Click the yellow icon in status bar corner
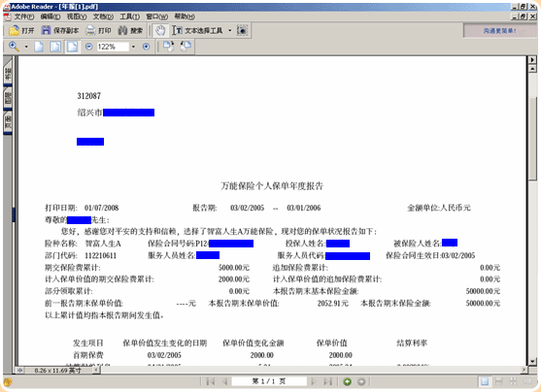This screenshot has height=392, width=541. coord(8,381)
